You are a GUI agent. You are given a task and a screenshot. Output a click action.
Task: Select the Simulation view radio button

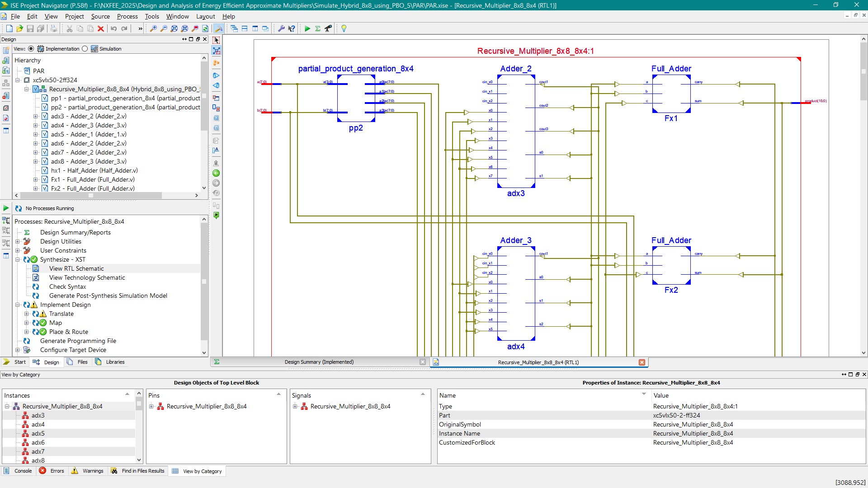click(85, 49)
